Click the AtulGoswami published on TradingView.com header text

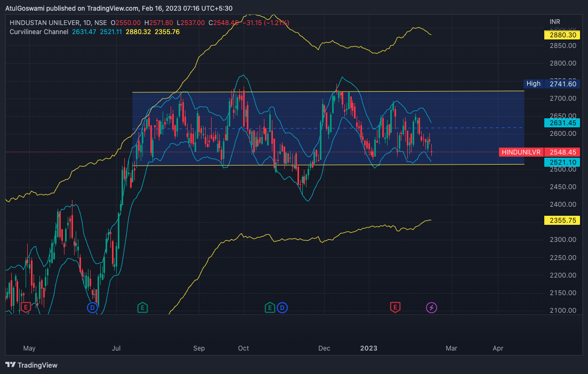coord(119,8)
